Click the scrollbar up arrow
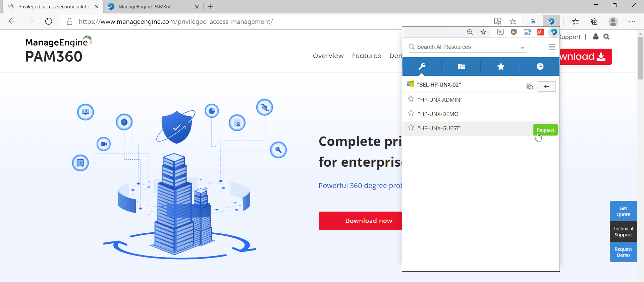The image size is (644, 282). (x=640, y=34)
